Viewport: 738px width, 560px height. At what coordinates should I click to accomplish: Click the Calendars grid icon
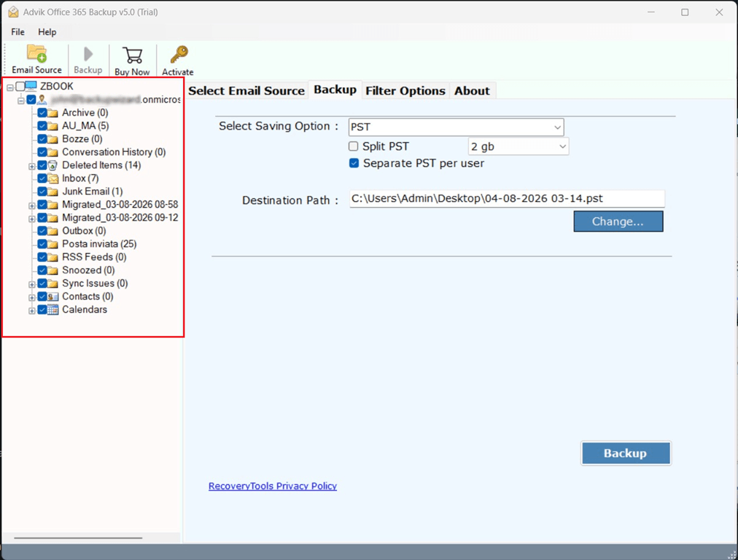click(x=53, y=310)
